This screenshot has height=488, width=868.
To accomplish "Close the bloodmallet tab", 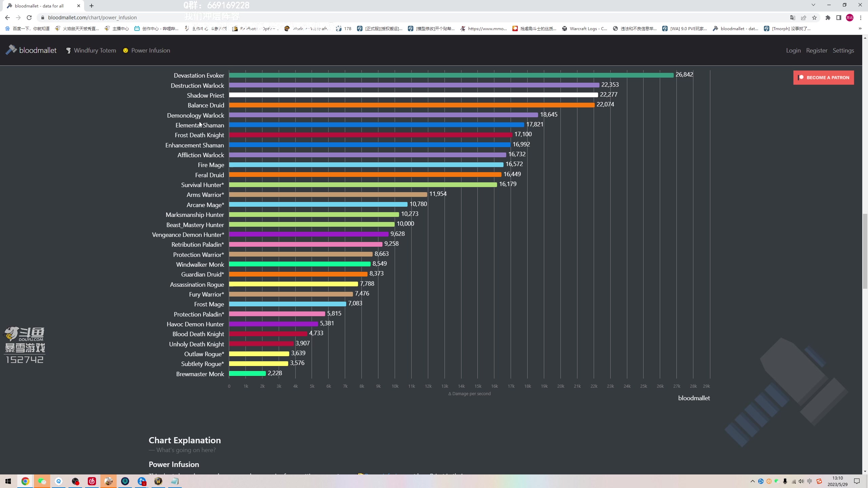I will click(78, 6).
